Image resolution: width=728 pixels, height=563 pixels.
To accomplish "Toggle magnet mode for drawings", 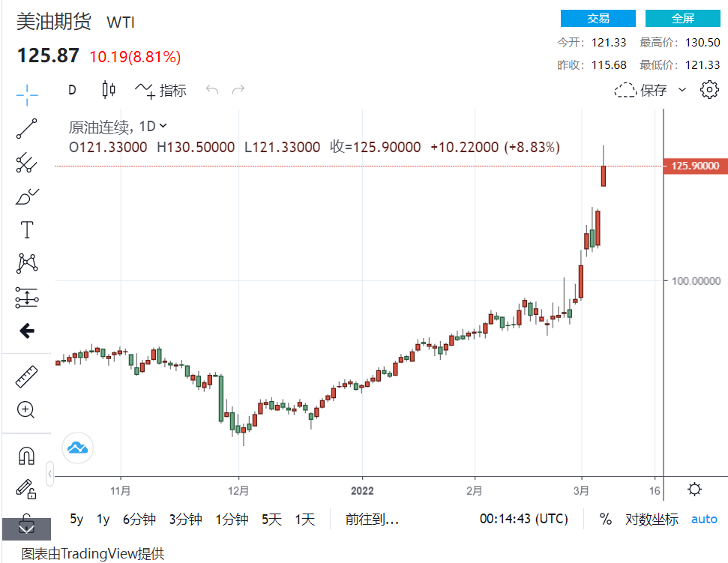I will pyautogui.click(x=27, y=455).
